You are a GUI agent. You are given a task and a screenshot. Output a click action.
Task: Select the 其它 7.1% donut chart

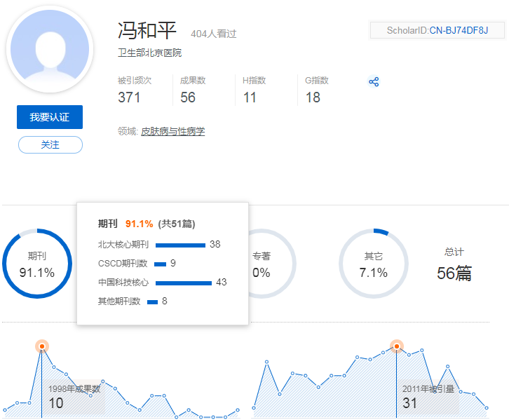[373, 264]
